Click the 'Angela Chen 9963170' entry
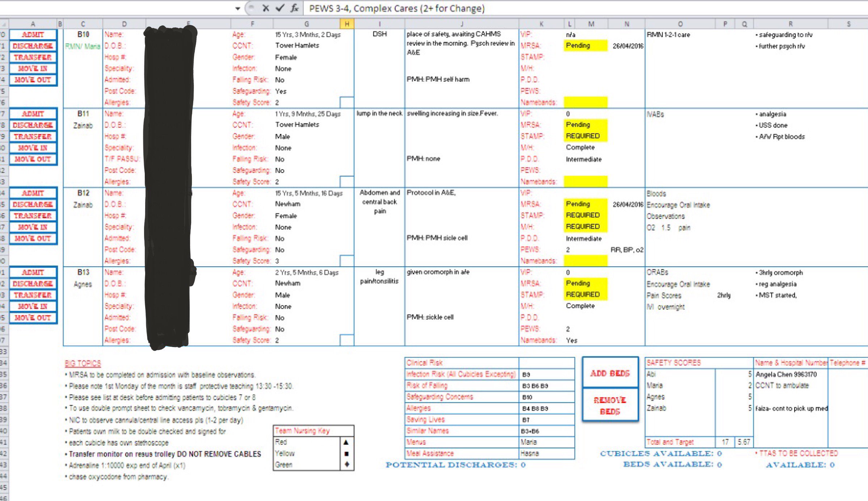The width and height of the screenshot is (868, 501). (x=786, y=375)
